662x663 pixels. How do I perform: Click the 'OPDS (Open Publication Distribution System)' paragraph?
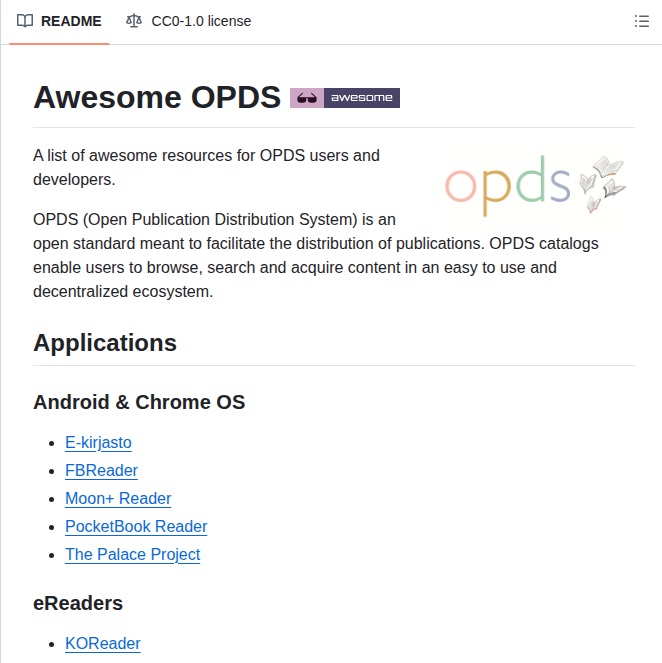[316, 255]
